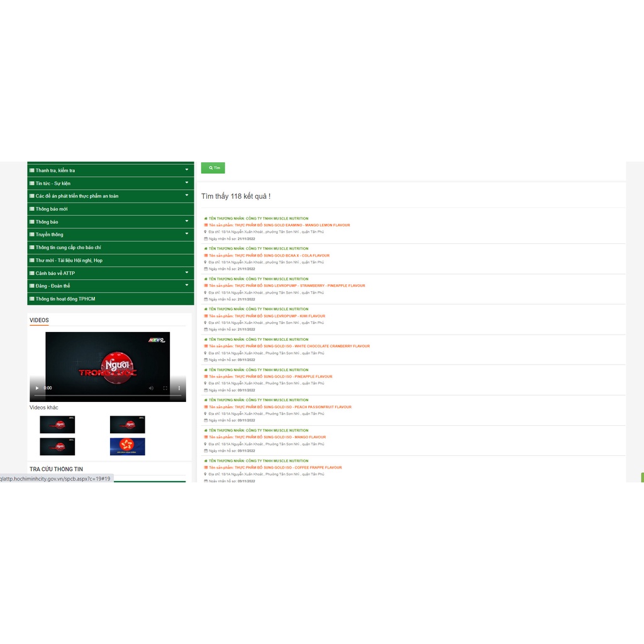Open GOLD EAAMINO - MANGO LEMON FLAVOUR product
Viewport: 644px width, 644px height.
[292, 225]
